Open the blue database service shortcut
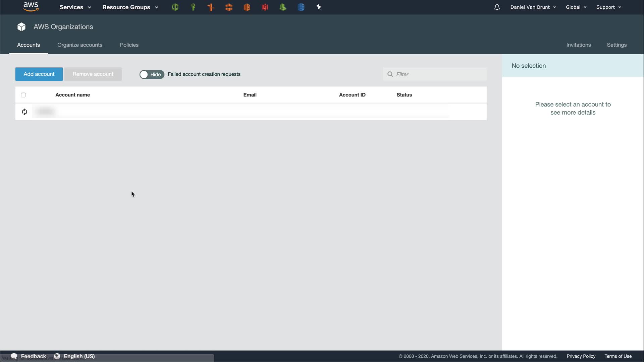 tap(301, 7)
